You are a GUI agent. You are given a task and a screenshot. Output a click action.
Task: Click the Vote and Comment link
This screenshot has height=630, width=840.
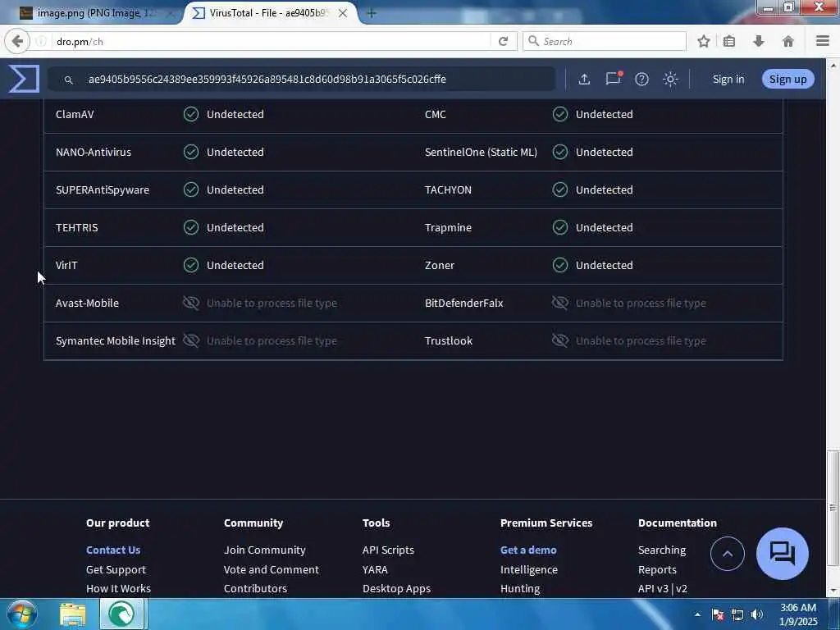click(x=271, y=569)
